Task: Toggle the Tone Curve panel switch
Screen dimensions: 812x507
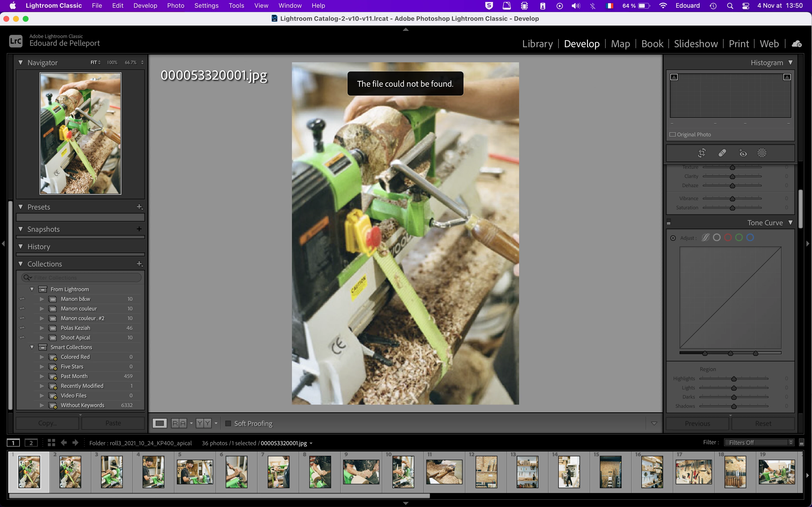Action: [x=669, y=222]
